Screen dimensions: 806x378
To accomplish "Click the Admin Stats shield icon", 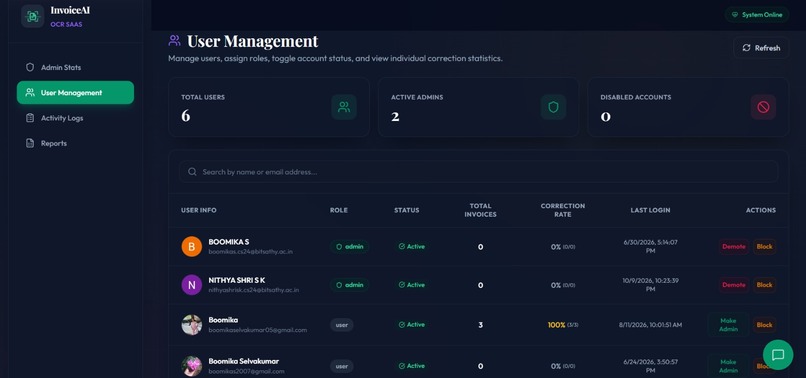I will pos(30,67).
